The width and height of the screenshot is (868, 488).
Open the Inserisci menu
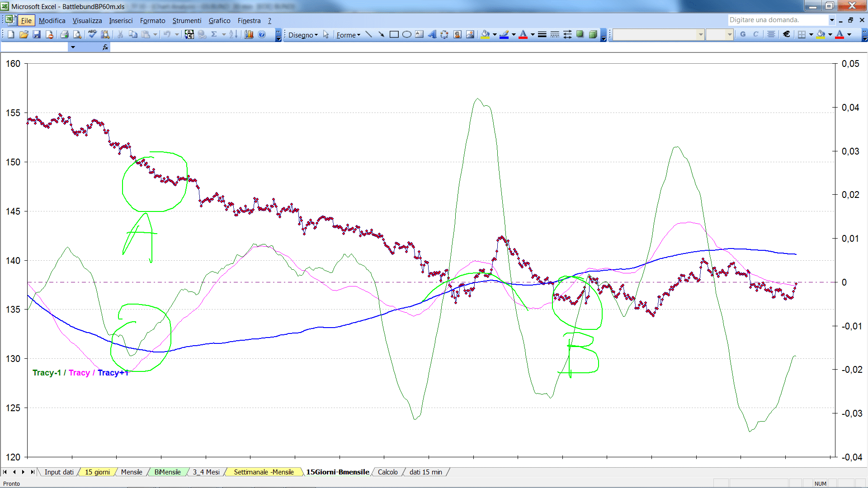tap(121, 20)
